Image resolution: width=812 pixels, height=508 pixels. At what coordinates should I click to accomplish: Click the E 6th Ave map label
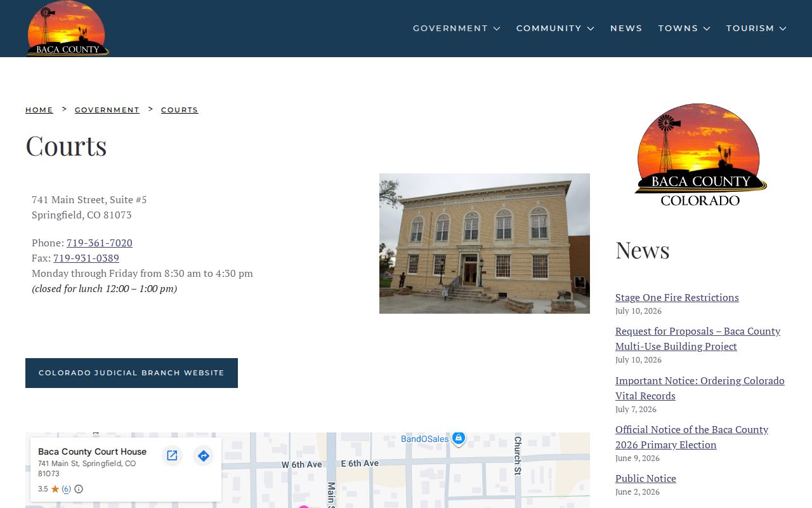click(x=360, y=464)
